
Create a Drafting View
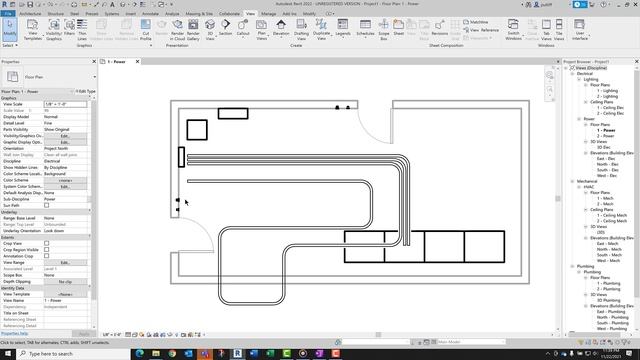pos(301,29)
